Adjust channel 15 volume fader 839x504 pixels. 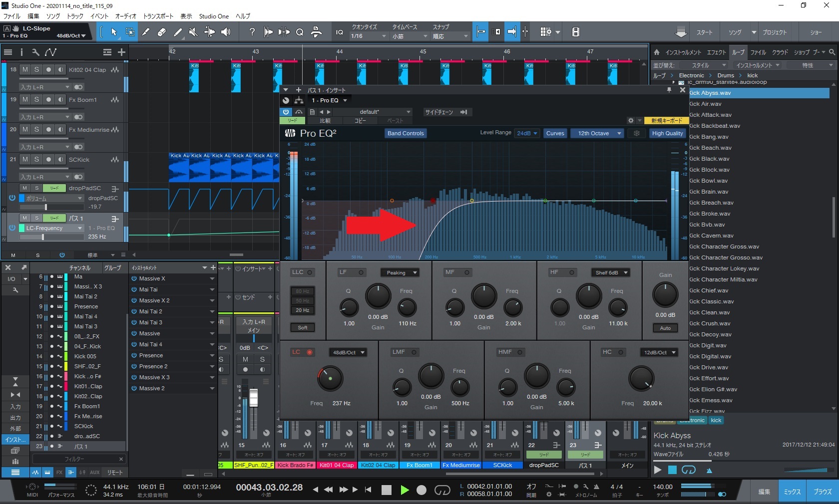(x=254, y=398)
